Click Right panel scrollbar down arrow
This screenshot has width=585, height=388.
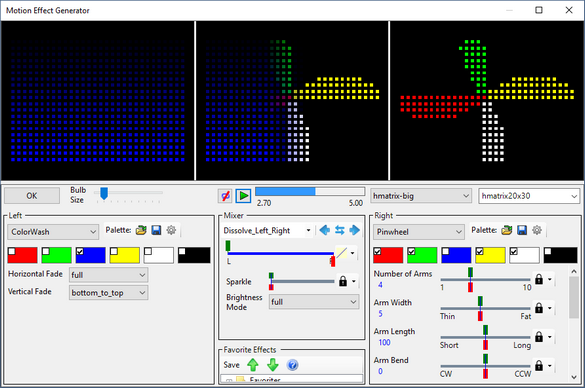click(x=574, y=377)
